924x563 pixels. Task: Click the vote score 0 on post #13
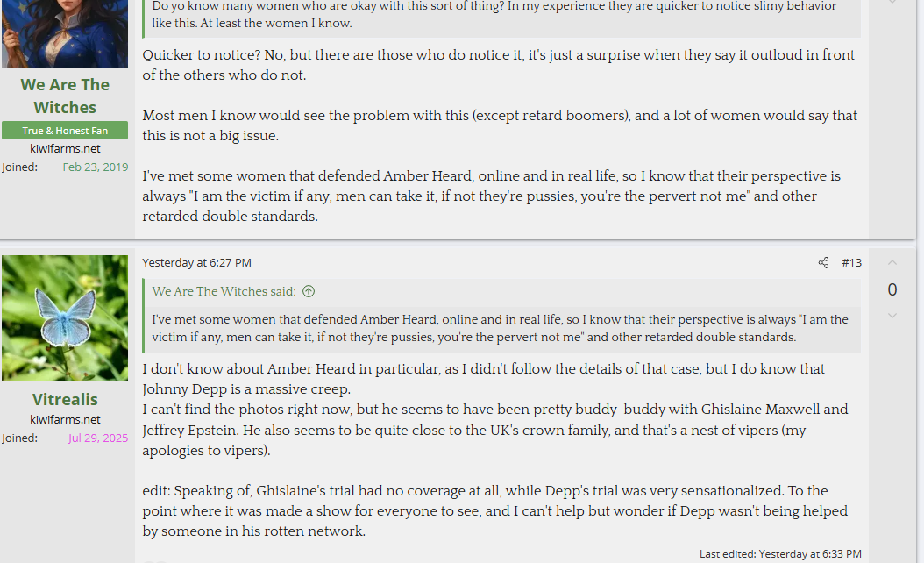892,289
